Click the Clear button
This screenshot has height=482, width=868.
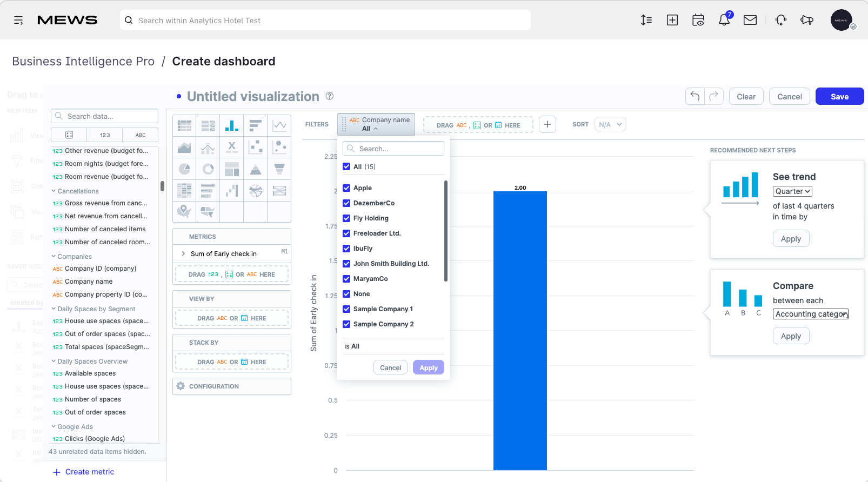746,96
